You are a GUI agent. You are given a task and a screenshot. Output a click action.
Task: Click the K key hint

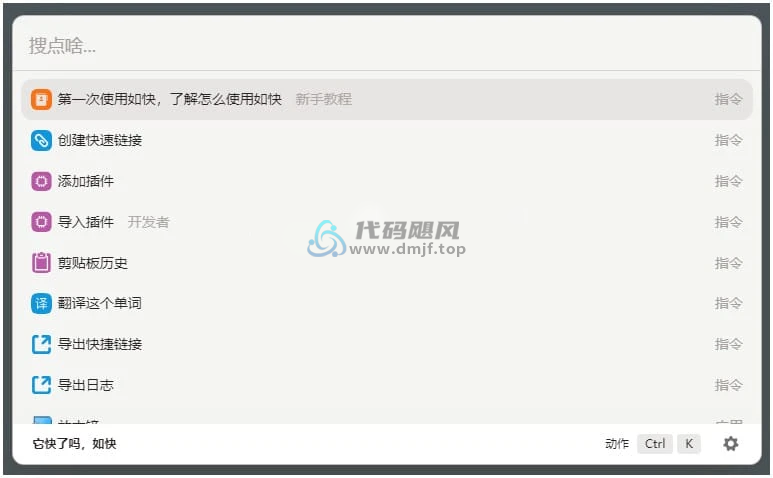(x=689, y=444)
